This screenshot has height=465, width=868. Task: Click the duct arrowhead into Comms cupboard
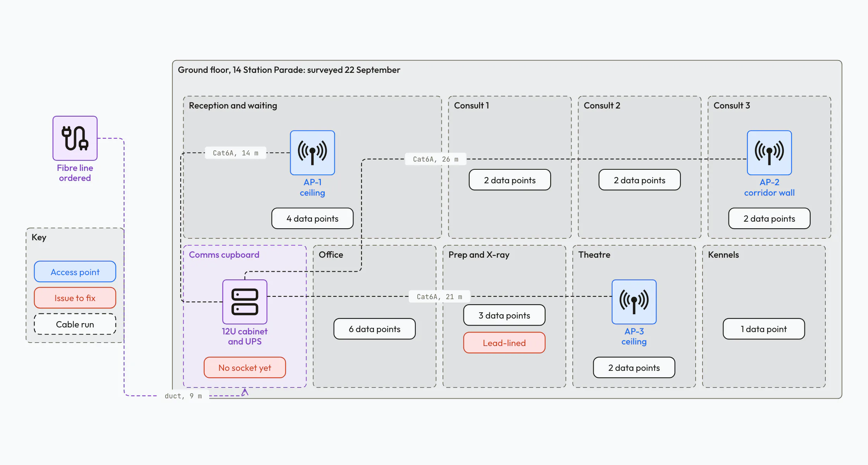[x=245, y=392]
